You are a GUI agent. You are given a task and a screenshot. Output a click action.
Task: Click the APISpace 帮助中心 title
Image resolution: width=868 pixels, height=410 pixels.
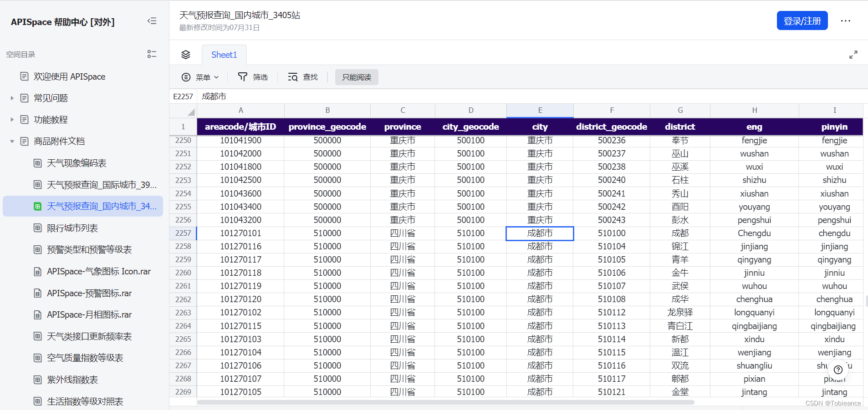pos(63,22)
